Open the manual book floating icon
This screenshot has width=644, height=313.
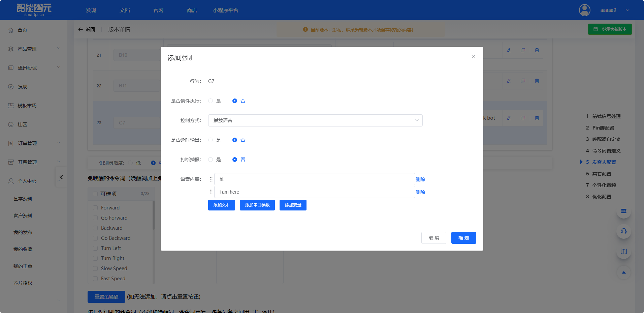[623, 251]
